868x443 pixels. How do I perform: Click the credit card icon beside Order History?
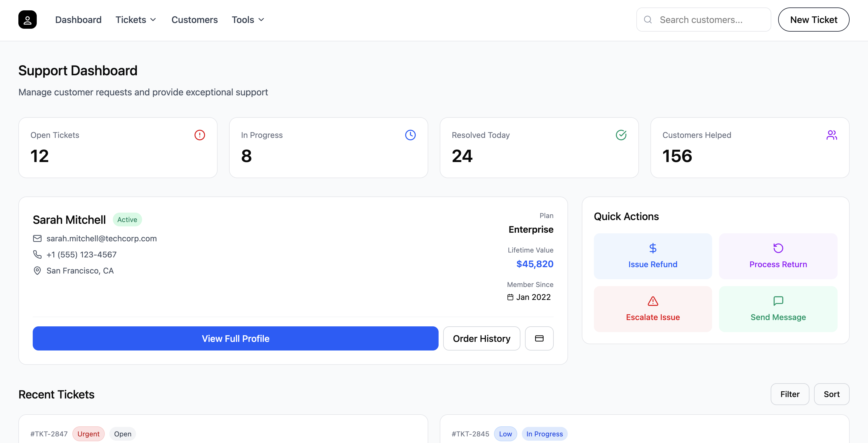pos(539,338)
